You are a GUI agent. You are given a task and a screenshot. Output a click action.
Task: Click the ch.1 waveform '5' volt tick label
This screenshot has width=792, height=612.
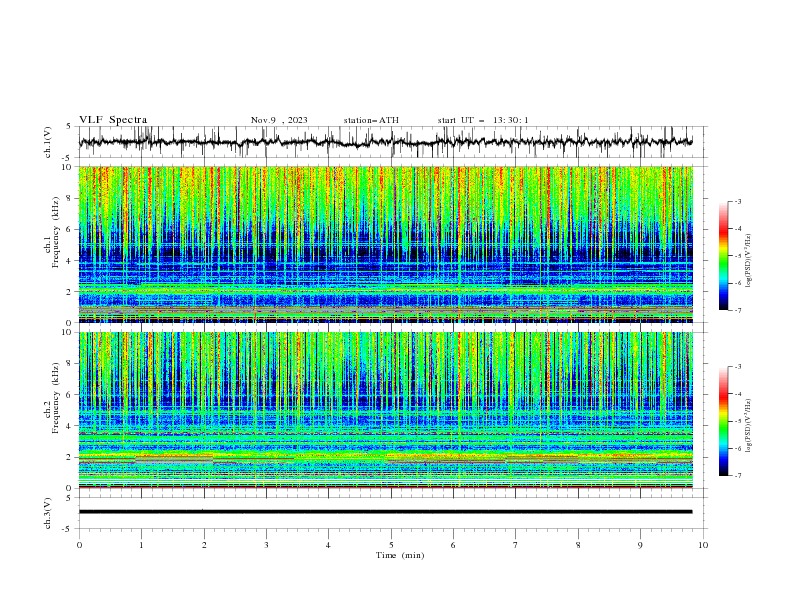[69, 127]
